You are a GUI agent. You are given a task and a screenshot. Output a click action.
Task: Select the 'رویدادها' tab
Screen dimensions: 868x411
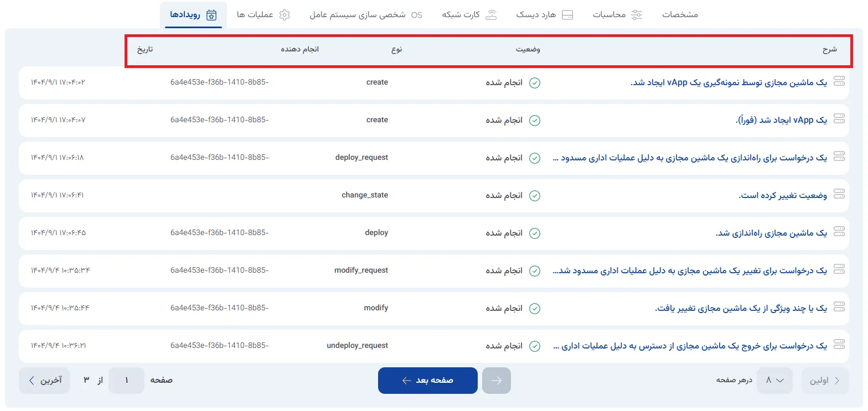[x=193, y=15]
